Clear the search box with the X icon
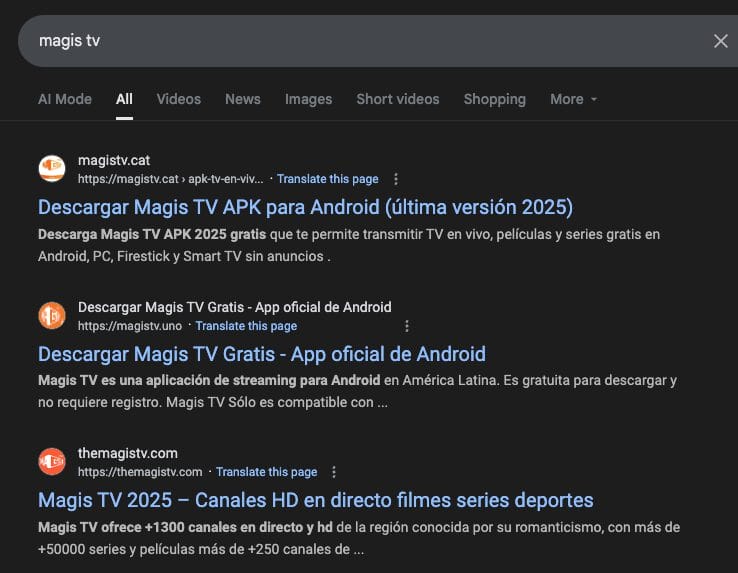Image resolution: width=738 pixels, height=573 pixels. pos(721,41)
